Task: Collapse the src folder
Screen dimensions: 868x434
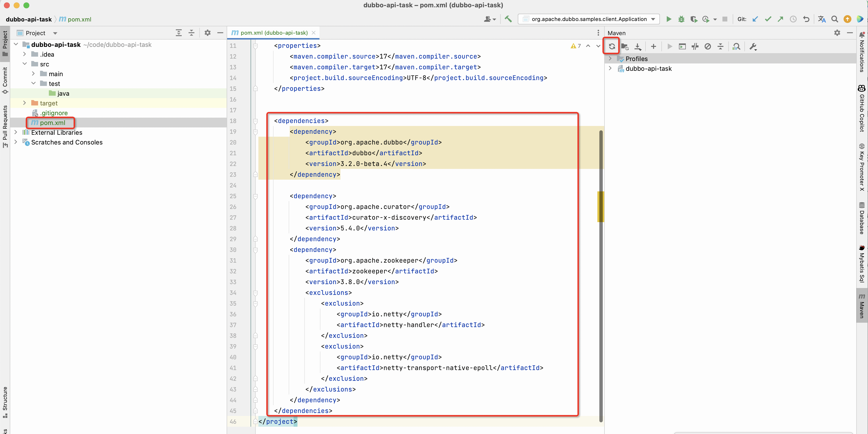Action: (25, 64)
